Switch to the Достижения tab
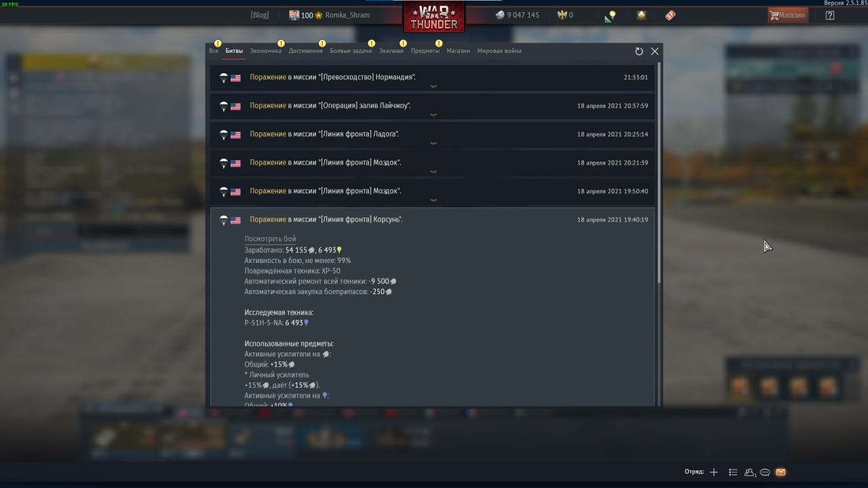The height and width of the screenshot is (488, 868). pos(305,51)
